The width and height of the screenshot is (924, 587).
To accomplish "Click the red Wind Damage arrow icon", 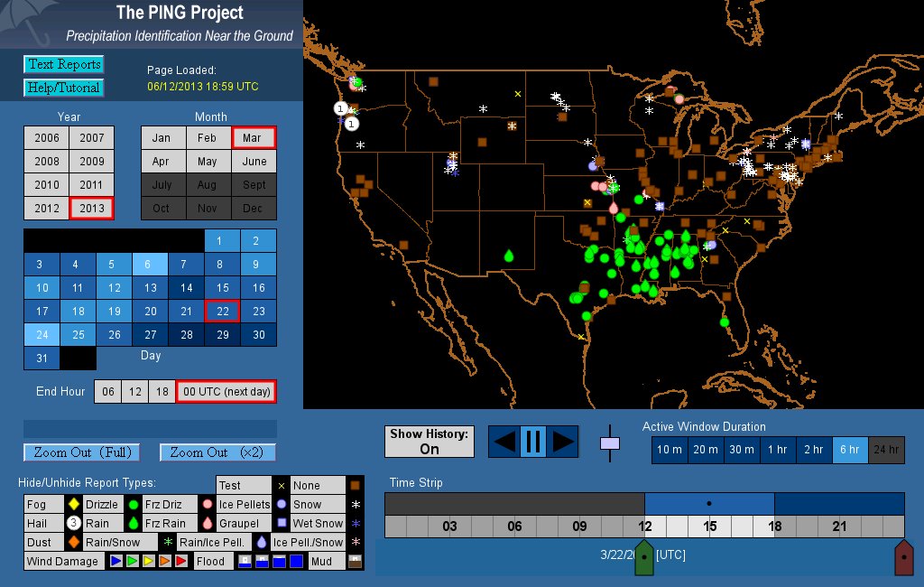I will [x=181, y=562].
